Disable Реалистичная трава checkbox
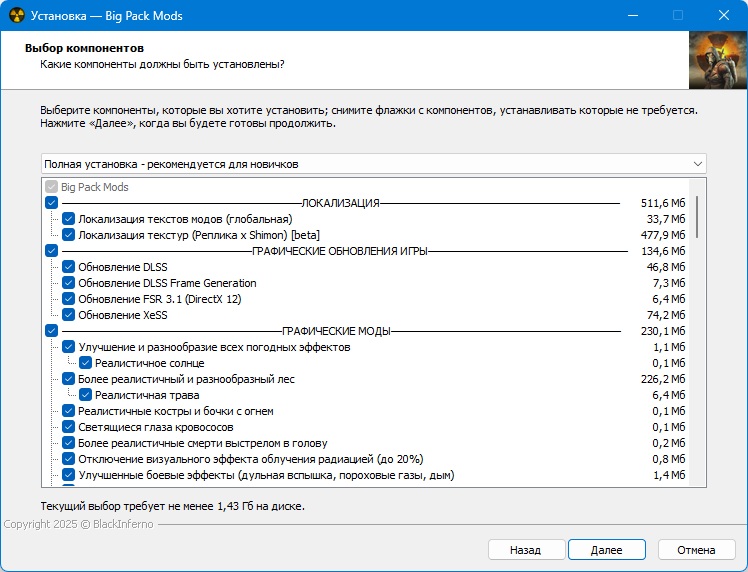Image resolution: width=748 pixels, height=572 pixels. [85, 395]
